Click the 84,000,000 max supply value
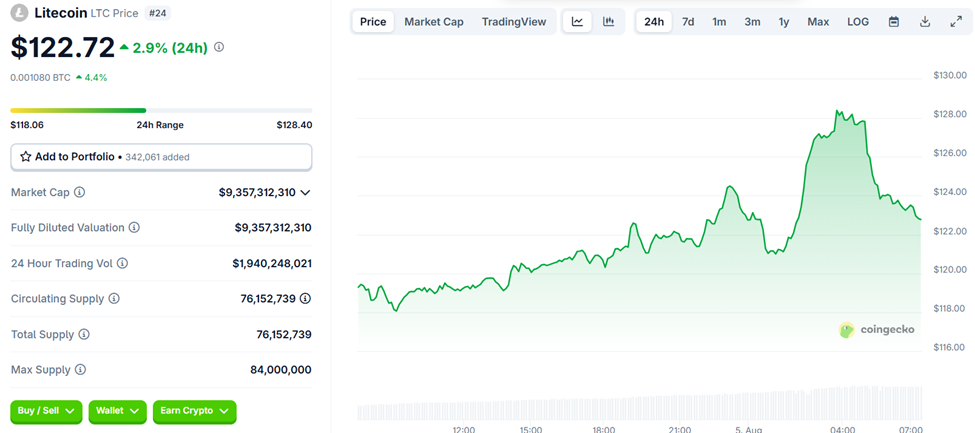This screenshot has width=975, height=433. [x=280, y=370]
